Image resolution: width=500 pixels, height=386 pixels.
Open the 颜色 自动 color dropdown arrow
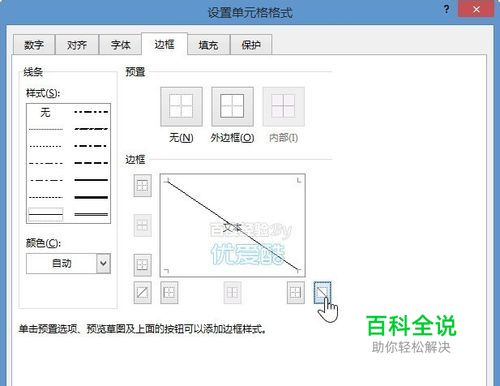click(103, 263)
